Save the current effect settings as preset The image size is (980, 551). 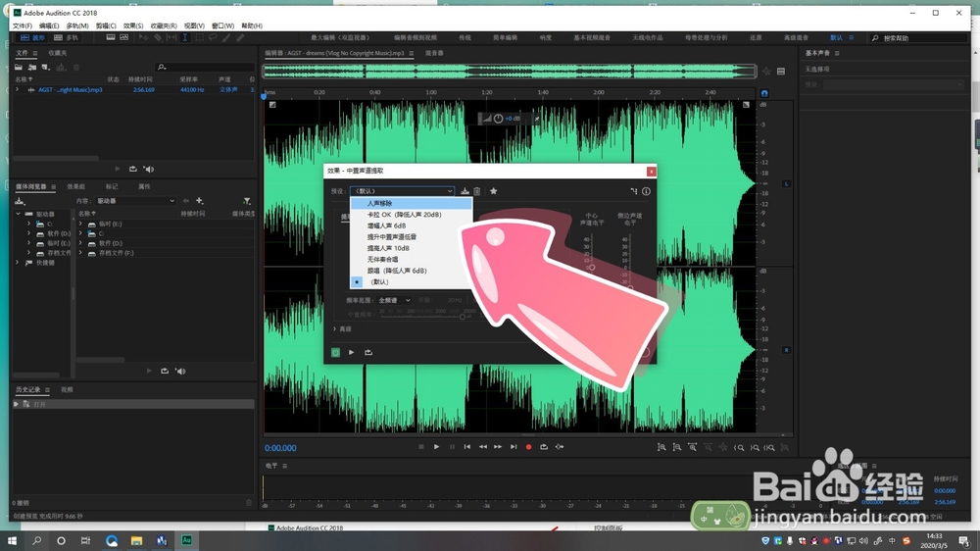465,191
